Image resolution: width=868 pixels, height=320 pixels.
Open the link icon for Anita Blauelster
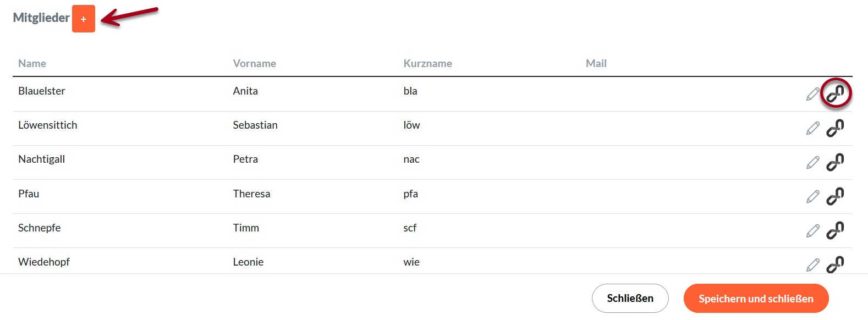point(835,93)
